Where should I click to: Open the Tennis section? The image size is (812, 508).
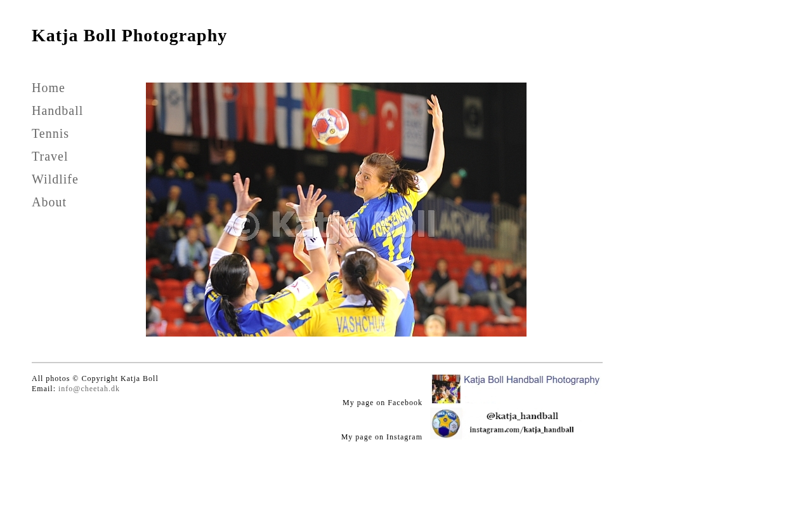pos(50,134)
